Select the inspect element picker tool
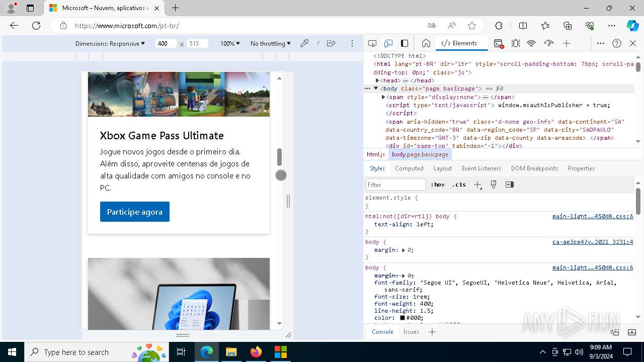 coord(372,43)
